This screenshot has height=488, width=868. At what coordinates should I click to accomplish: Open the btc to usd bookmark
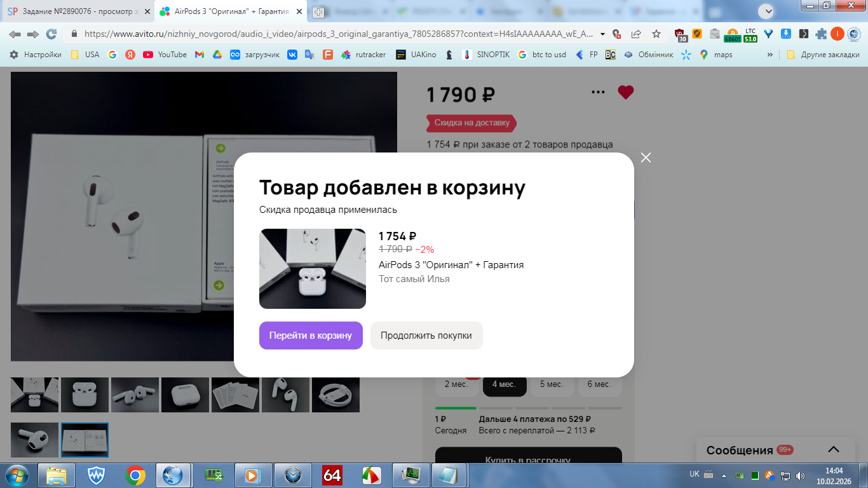(x=541, y=55)
